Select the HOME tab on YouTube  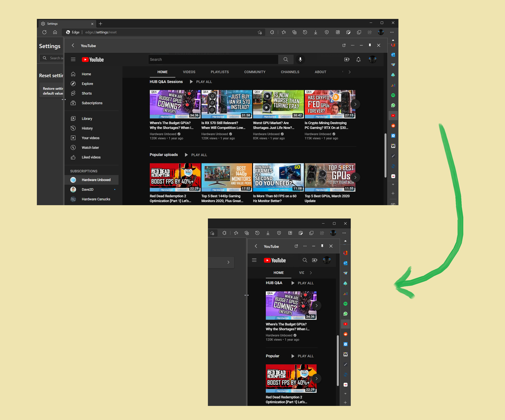pyautogui.click(x=162, y=72)
